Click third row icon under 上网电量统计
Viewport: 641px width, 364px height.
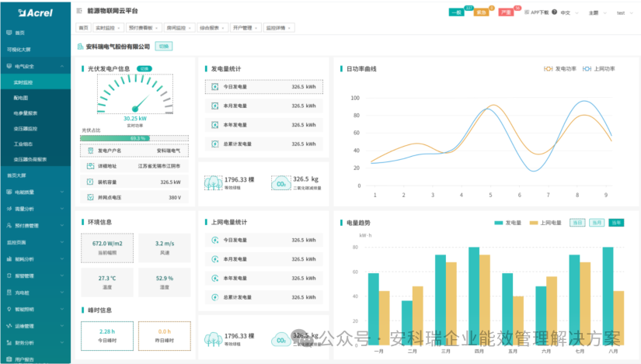pyautogui.click(x=214, y=278)
